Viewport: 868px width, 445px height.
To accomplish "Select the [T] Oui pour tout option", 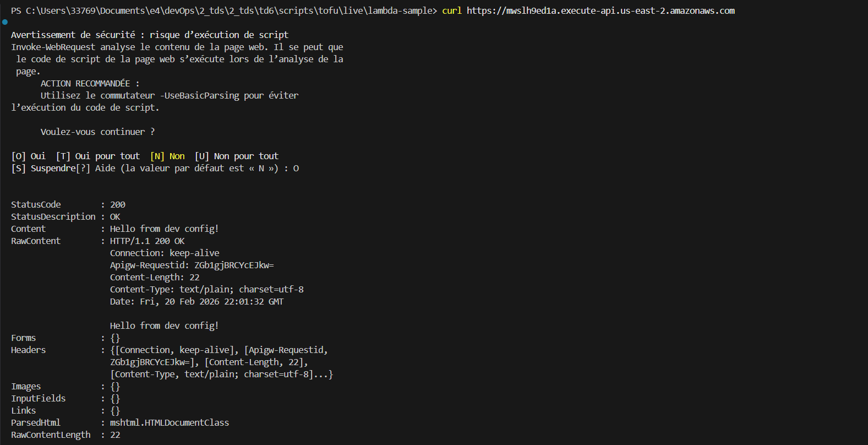I will 98,156.
